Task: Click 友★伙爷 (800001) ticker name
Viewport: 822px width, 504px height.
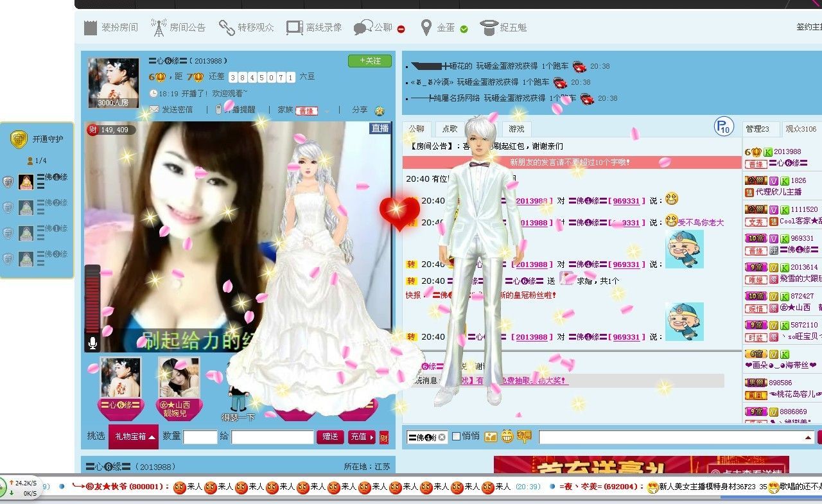Action: click(119, 487)
